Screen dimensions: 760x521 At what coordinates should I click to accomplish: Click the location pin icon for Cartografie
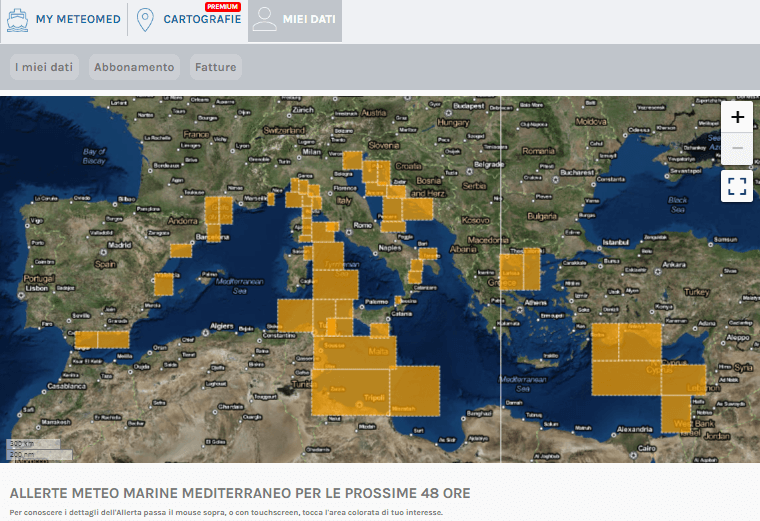(145, 20)
